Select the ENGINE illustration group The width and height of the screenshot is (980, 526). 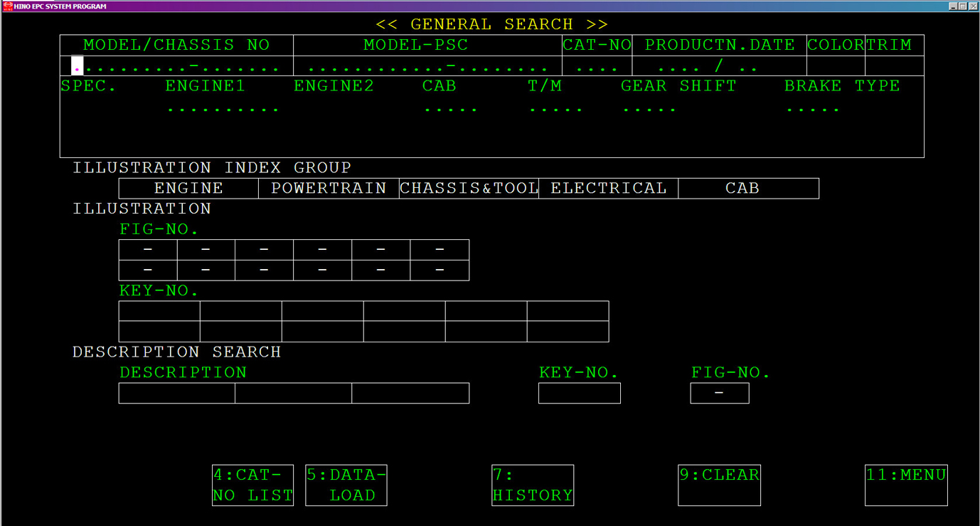pos(188,189)
